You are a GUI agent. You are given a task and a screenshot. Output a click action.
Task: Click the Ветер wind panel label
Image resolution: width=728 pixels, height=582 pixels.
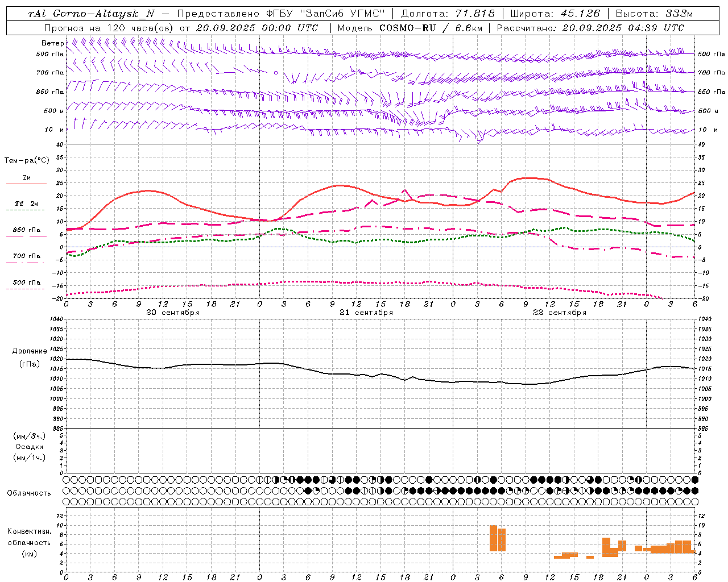point(52,43)
